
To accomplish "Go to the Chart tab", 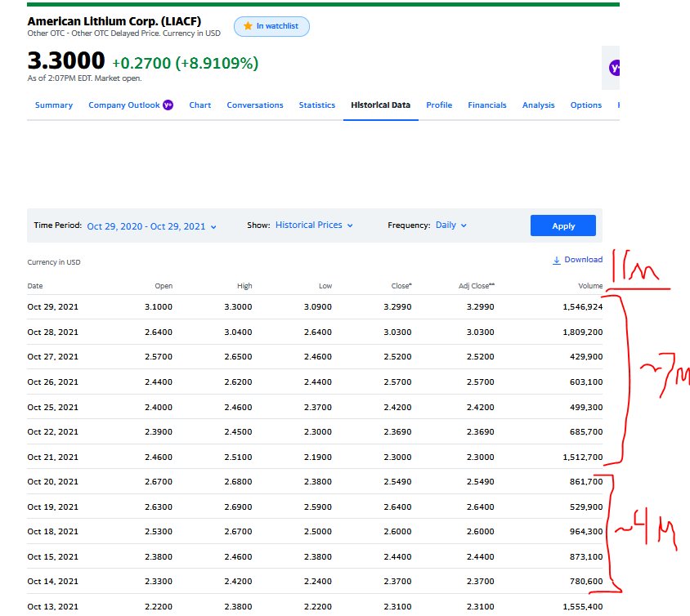I will point(199,105).
